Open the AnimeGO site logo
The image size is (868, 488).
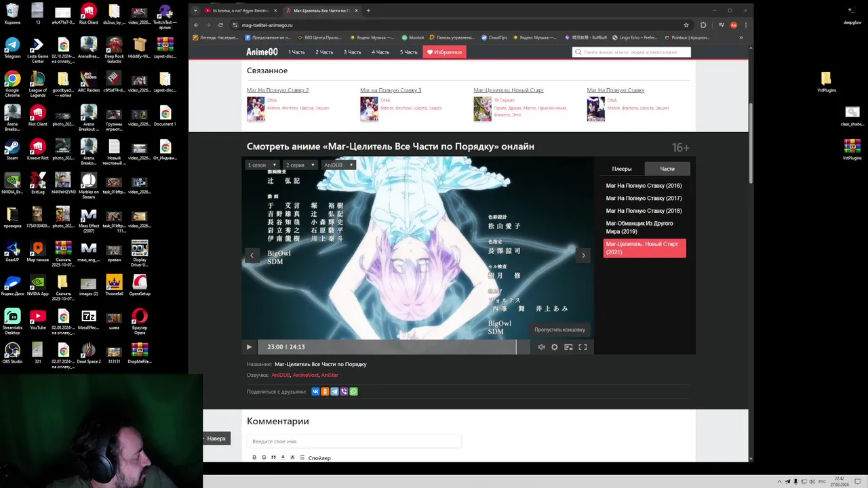[x=262, y=52]
